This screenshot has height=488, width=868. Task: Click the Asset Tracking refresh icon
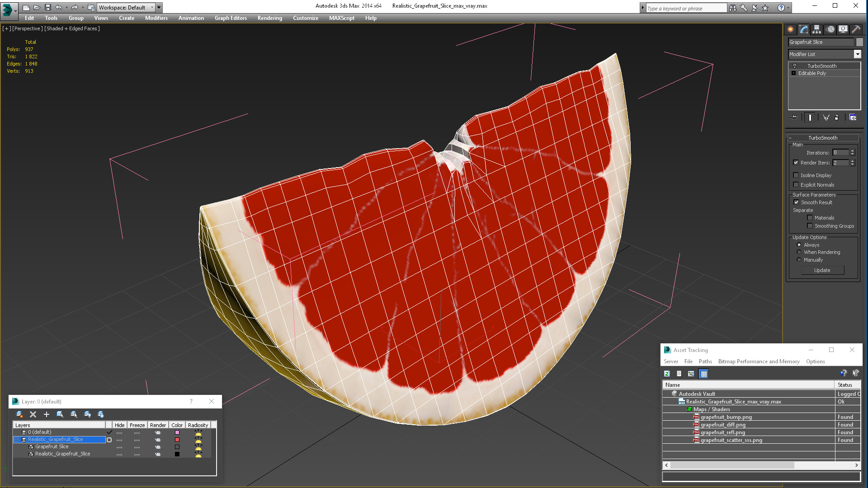pyautogui.click(x=667, y=374)
